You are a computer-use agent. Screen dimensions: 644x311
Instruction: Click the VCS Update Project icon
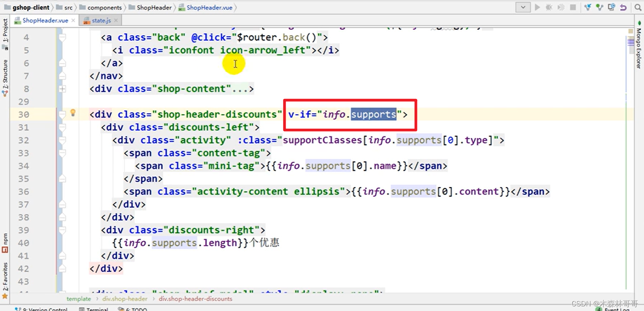[587, 7]
